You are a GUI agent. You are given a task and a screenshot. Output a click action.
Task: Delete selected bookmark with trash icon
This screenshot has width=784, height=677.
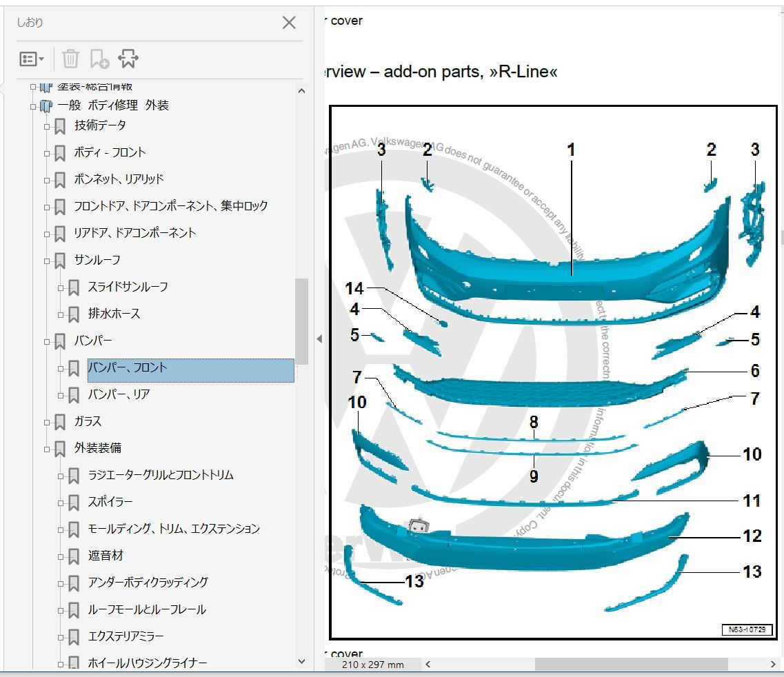[70, 59]
